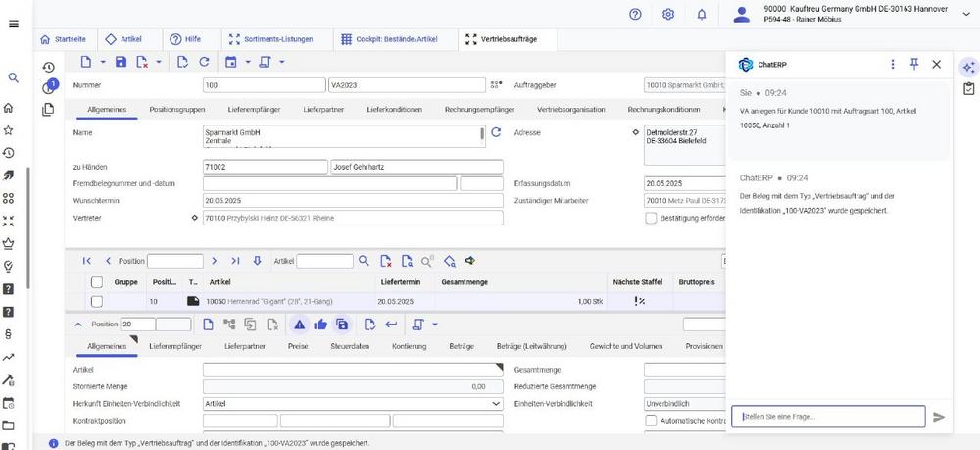Click the send message arrow in ChatERP
The height and width of the screenshot is (450, 980).
tap(939, 417)
